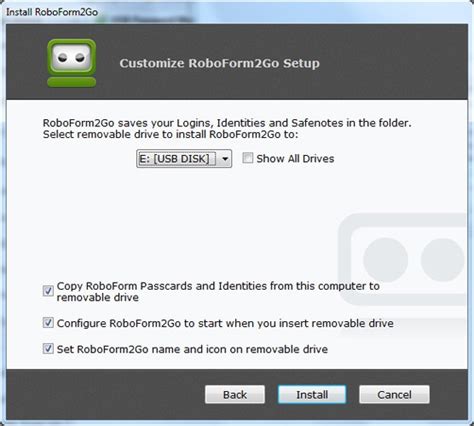The image size is (474, 426).
Task: Open the drive selection dropdown arrow
Action: click(225, 159)
